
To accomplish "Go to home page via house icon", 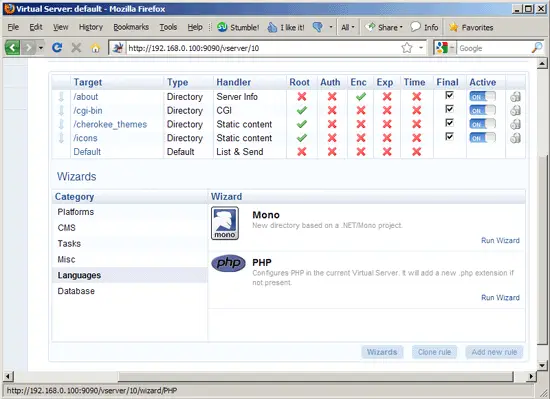I will click(95, 48).
